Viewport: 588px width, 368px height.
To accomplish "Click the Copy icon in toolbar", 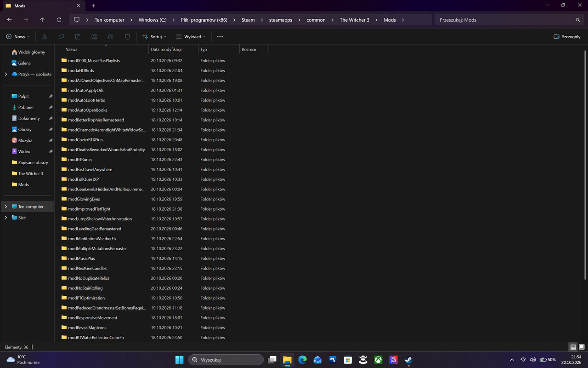I will [x=61, y=37].
